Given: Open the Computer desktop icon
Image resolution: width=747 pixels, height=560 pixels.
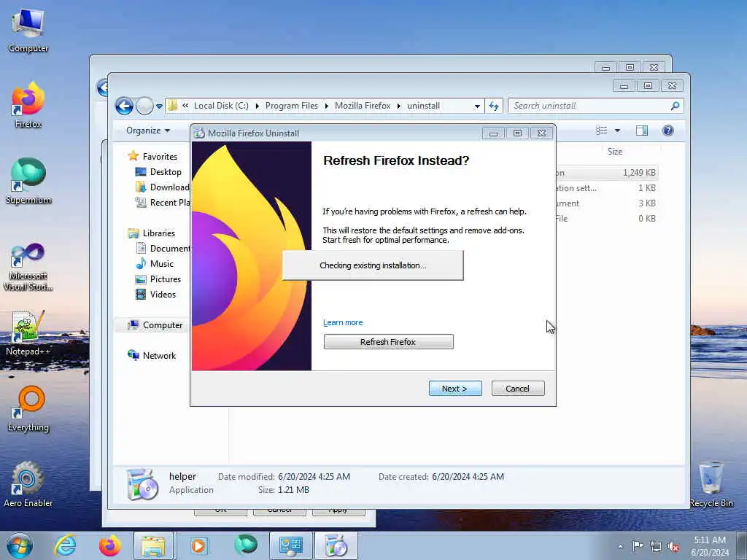Looking at the screenshot, I should point(28,31).
